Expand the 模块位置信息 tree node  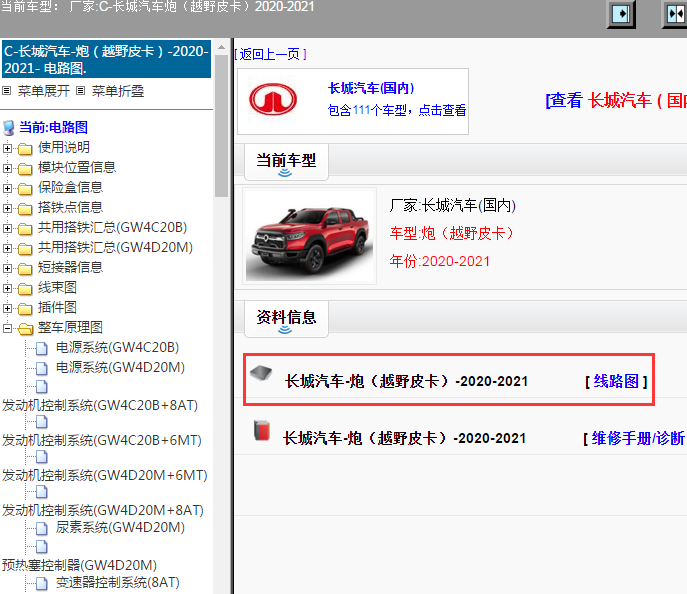point(7,168)
